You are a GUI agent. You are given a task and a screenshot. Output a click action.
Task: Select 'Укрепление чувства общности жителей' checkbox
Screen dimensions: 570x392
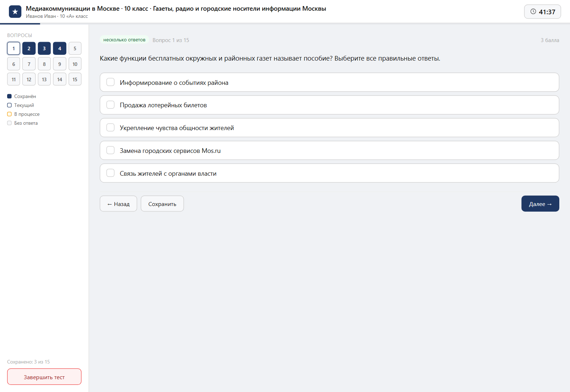click(x=110, y=128)
